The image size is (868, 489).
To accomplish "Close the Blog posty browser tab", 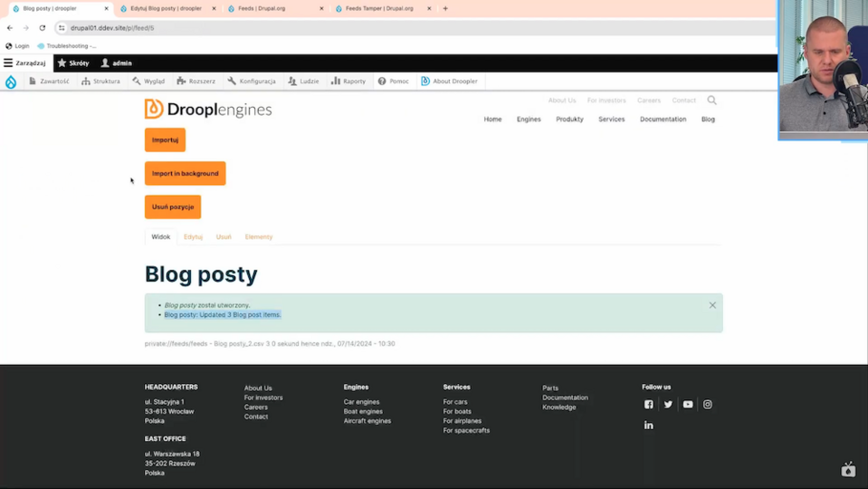I will coord(106,8).
